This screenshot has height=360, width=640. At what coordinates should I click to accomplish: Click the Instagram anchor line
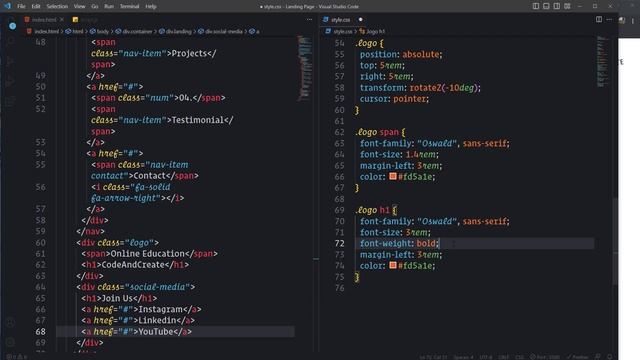coord(141,309)
